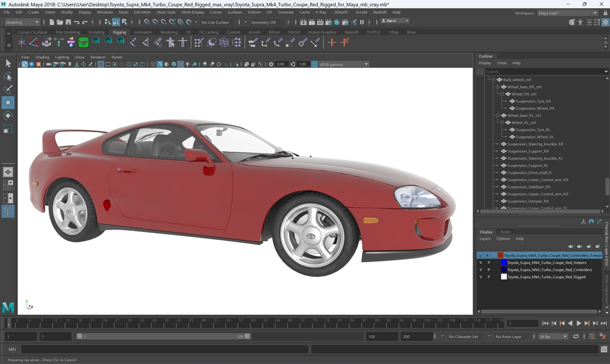
Task: Open the Mesh Tools menu
Action: tap(166, 12)
